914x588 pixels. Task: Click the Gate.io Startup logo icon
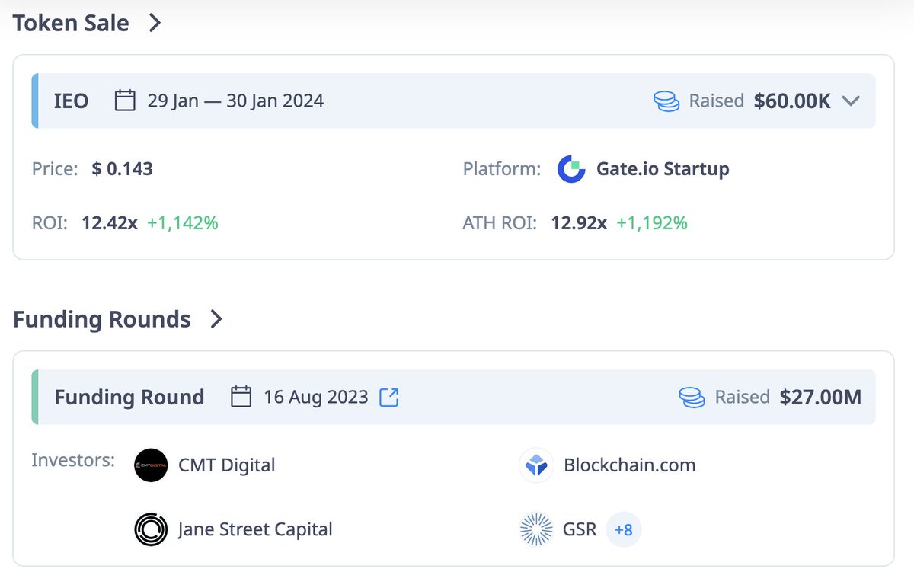[571, 169]
